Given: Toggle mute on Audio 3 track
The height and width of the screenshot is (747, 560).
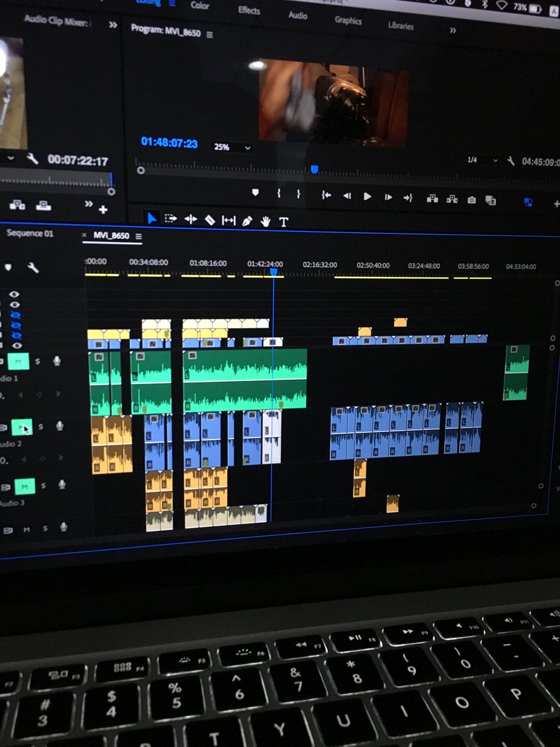Looking at the screenshot, I should click(24, 486).
